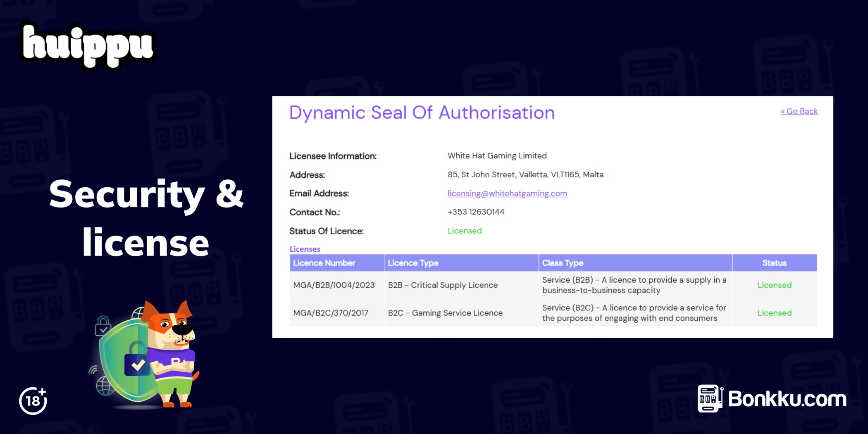The height and width of the screenshot is (434, 868).
Task: Click the Service (B2C) class description
Action: 634,313
